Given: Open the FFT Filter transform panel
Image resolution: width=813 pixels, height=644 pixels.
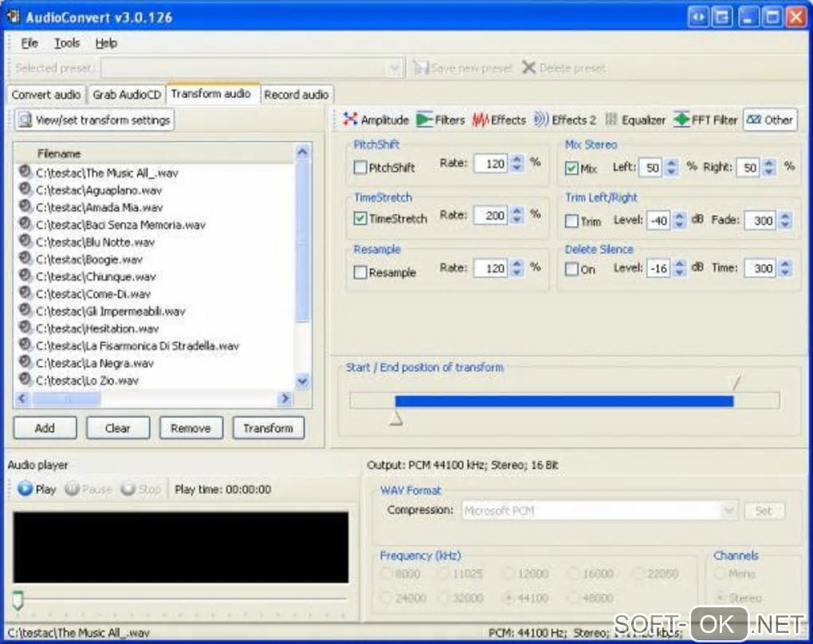Looking at the screenshot, I should 705,120.
